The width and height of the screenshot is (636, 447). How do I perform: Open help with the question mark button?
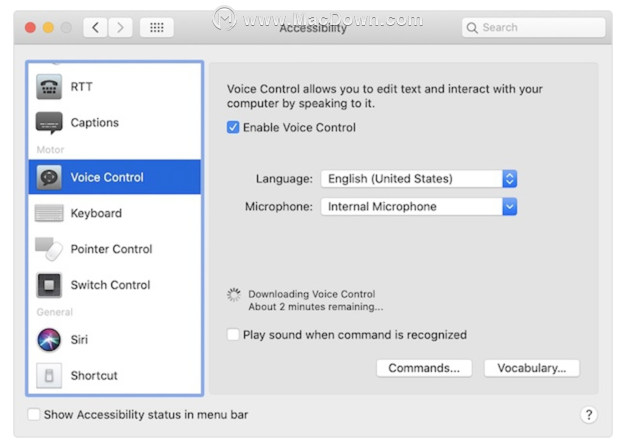coord(589,415)
